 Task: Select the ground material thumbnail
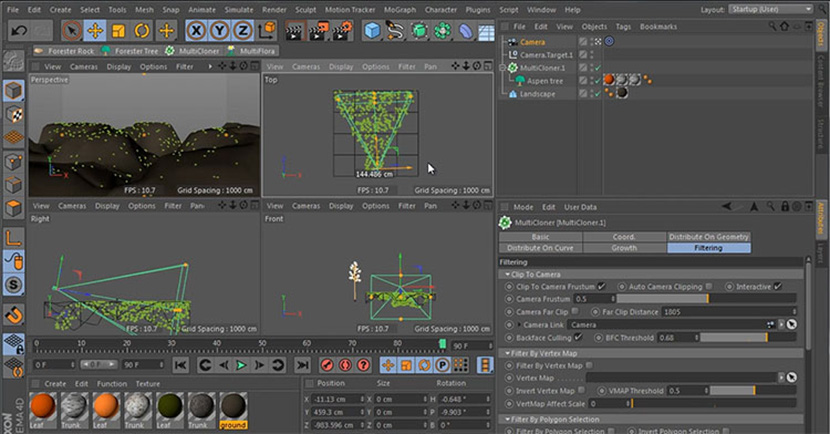coord(233,410)
